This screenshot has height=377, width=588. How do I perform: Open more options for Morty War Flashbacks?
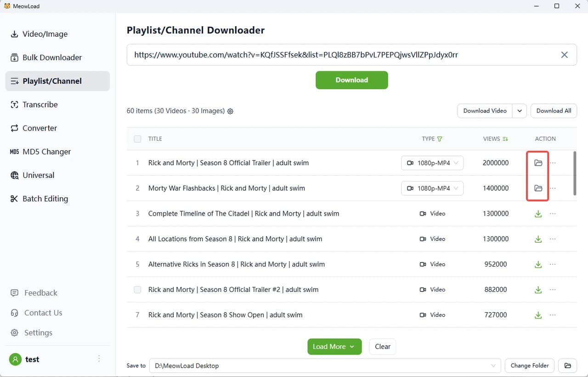click(553, 188)
